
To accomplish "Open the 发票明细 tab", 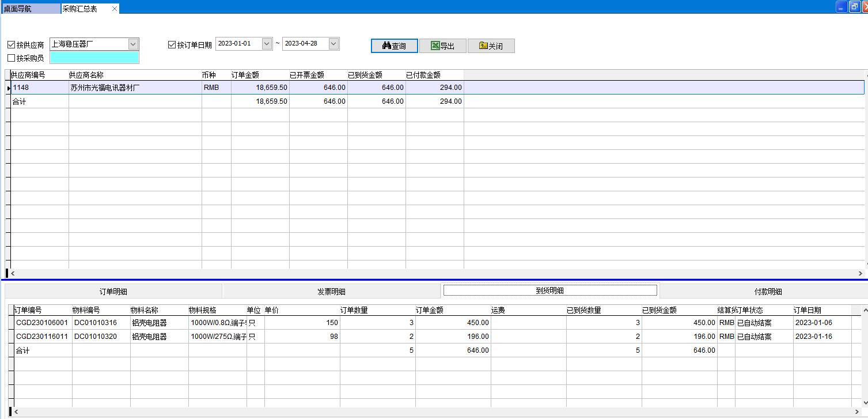I will pos(331,292).
